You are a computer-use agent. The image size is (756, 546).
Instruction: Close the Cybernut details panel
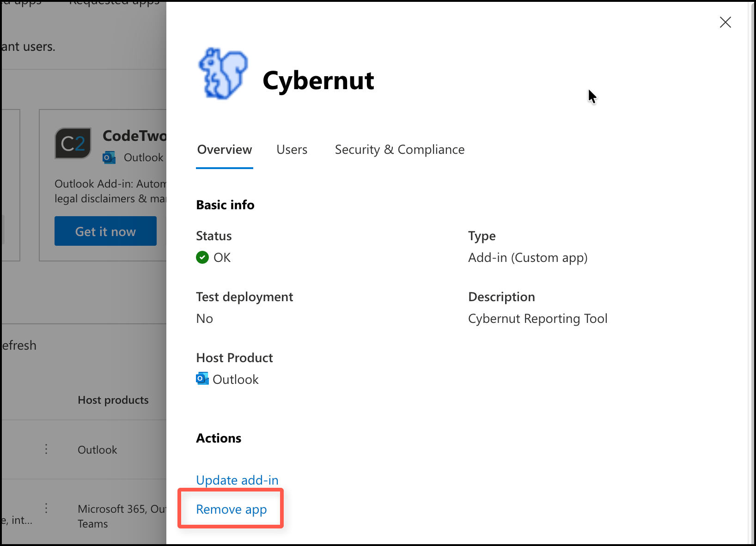pos(725,22)
